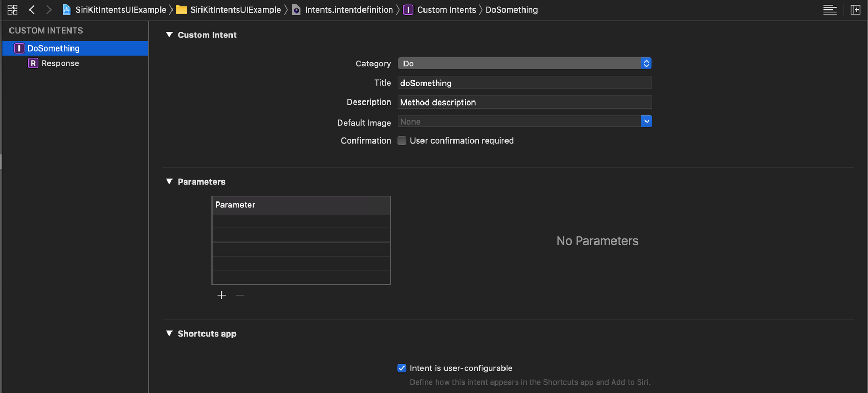This screenshot has height=393, width=868.
Task: Click the Response R icon in sidebar
Action: 33,63
